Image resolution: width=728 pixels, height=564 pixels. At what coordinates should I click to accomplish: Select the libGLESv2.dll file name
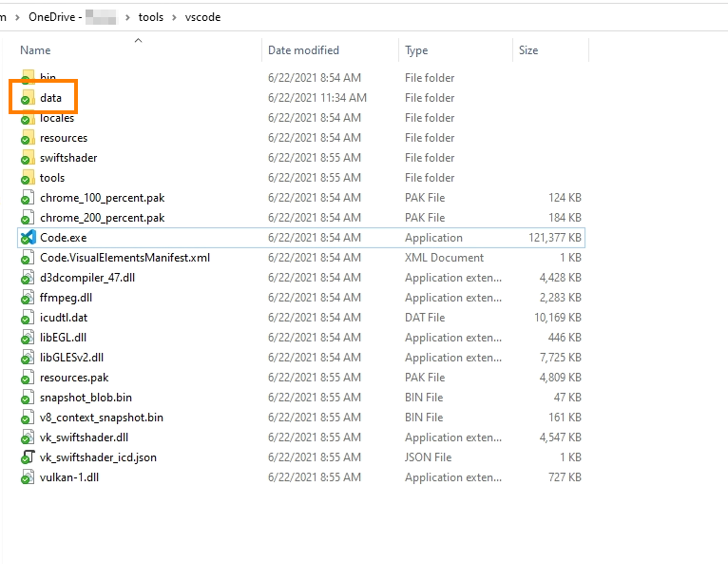click(71, 358)
